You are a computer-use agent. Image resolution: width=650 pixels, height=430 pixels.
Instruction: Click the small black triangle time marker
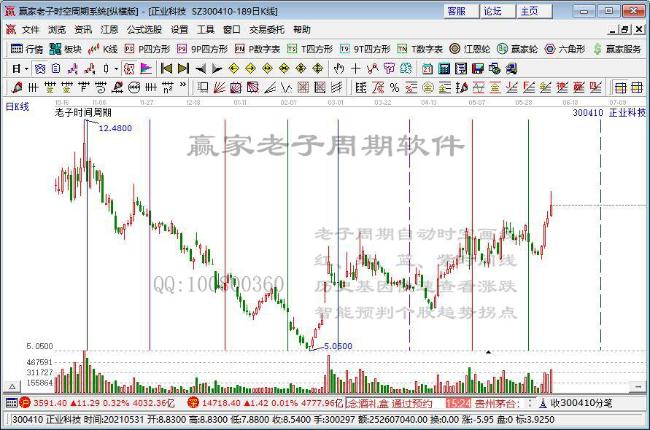click(x=488, y=352)
